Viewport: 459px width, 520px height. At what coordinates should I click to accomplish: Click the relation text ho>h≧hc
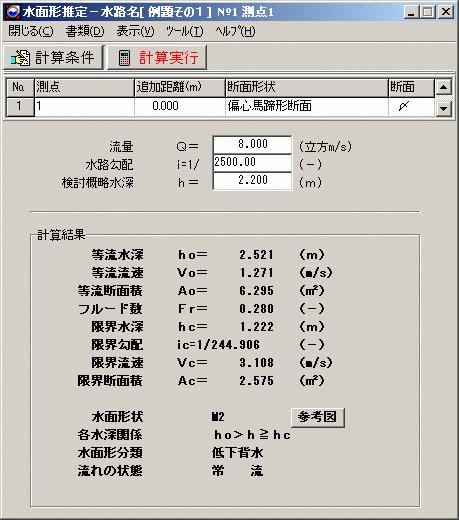click(252, 435)
